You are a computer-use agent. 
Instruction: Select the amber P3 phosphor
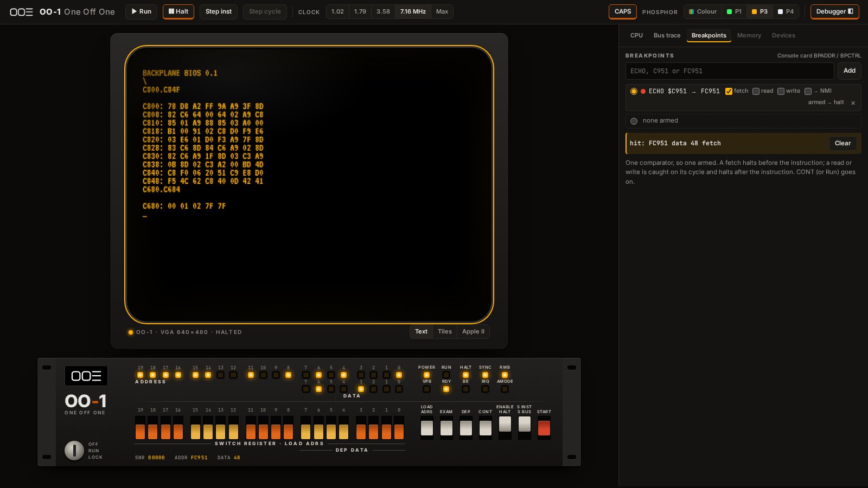pos(759,11)
